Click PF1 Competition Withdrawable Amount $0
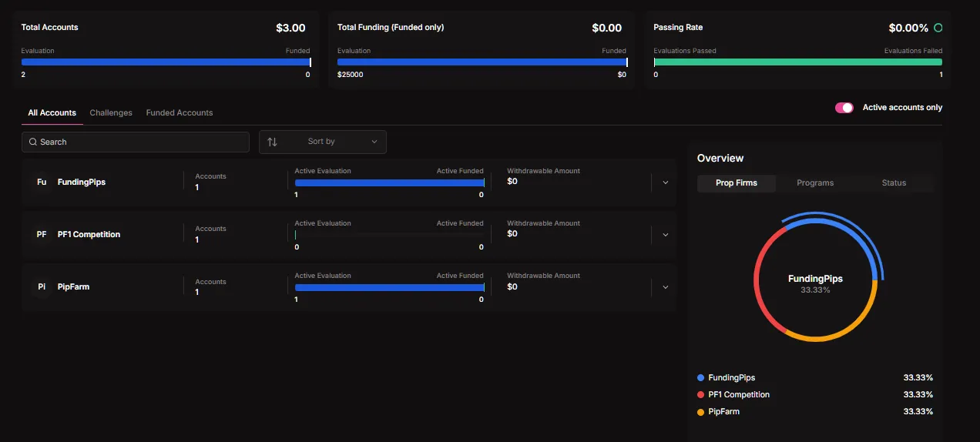 512,234
